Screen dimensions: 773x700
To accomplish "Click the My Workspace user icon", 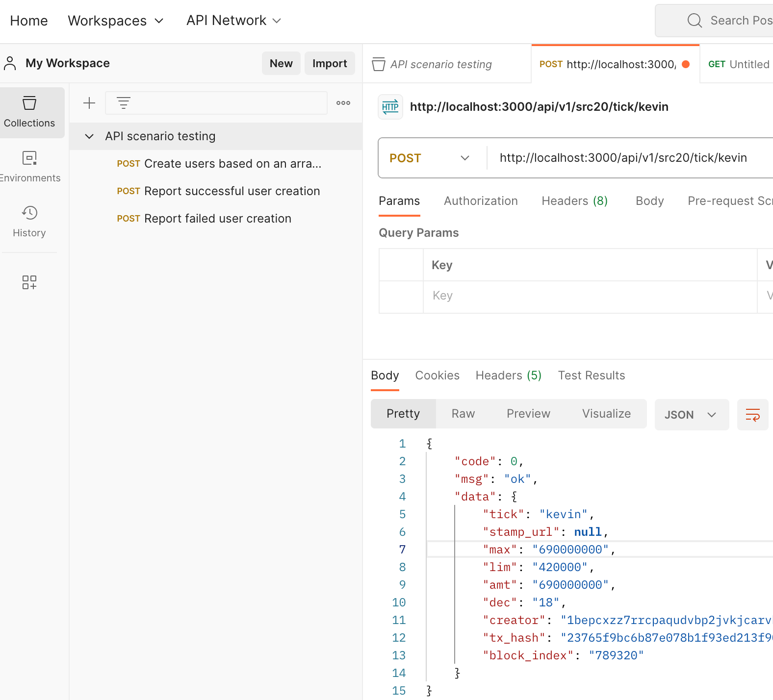I will (x=10, y=63).
